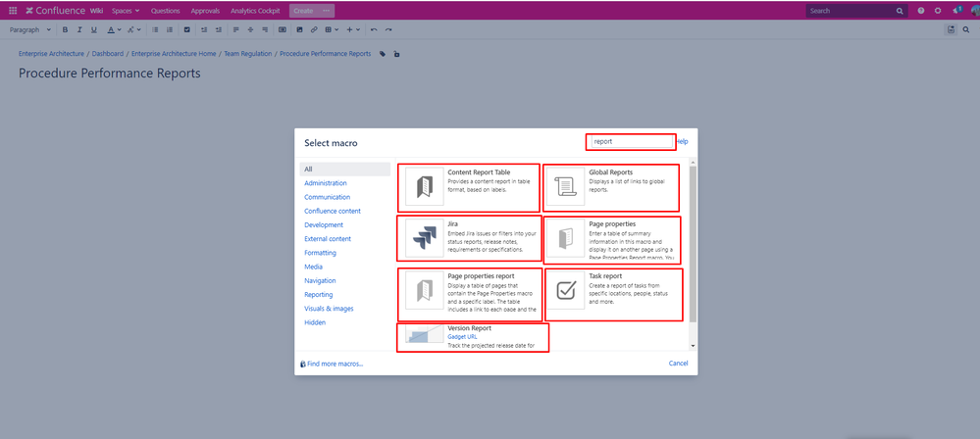Toggle italic formatting in editor toolbar
Viewport: 980px width, 439px height.
(x=79, y=29)
